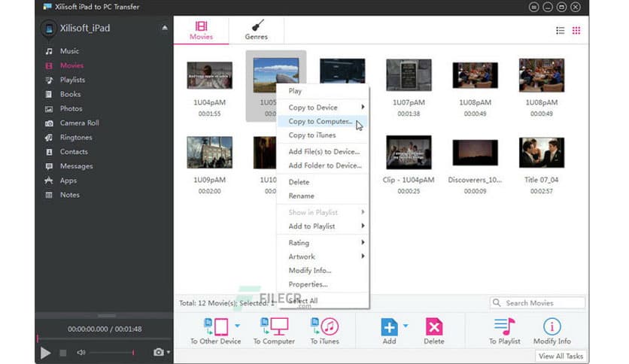This screenshot has width=629, height=364.
Task: Click the Modify Info toolbar icon
Action: point(552,326)
